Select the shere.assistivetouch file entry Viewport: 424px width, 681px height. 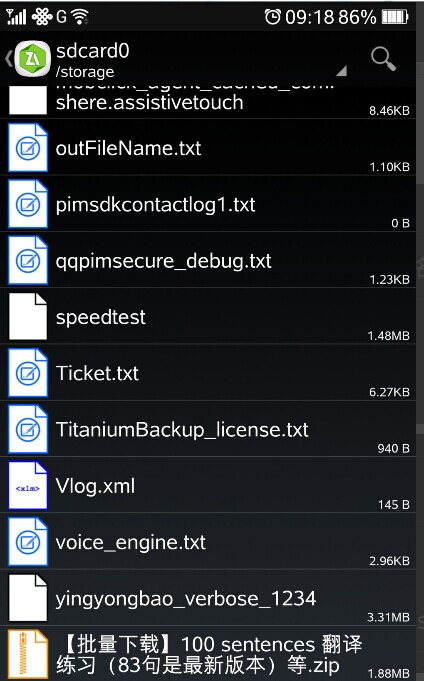tap(208, 102)
